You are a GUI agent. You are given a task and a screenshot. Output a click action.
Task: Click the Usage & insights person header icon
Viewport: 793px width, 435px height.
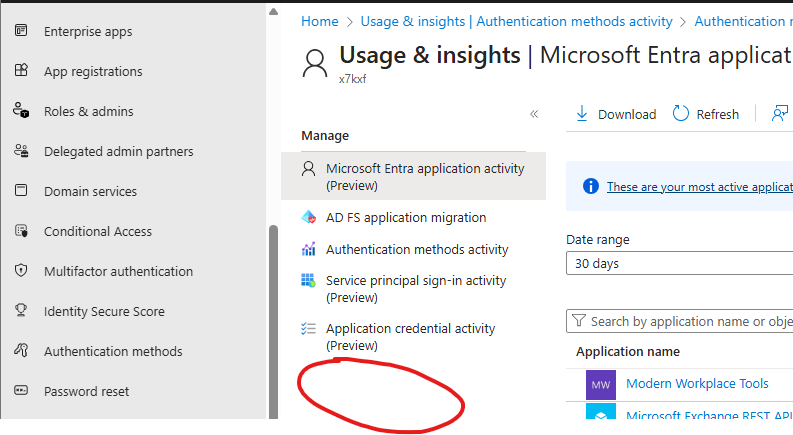tap(315, 64)
